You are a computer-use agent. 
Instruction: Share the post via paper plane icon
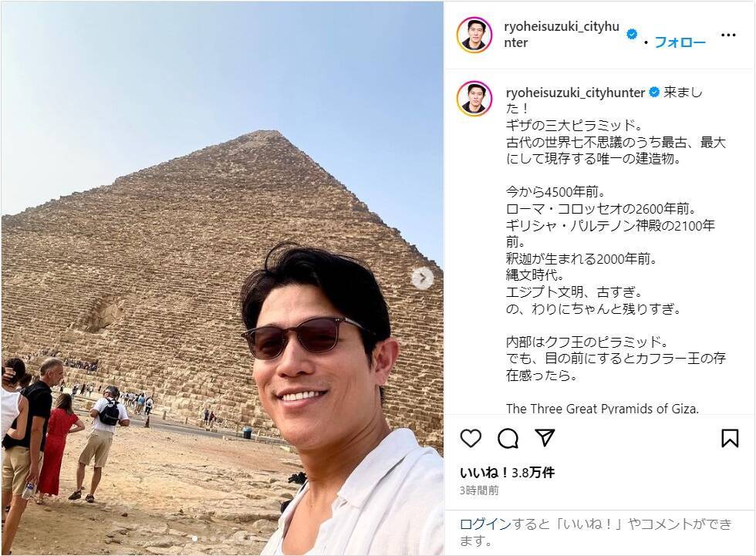pyautogui.click(x=545, y=438)
